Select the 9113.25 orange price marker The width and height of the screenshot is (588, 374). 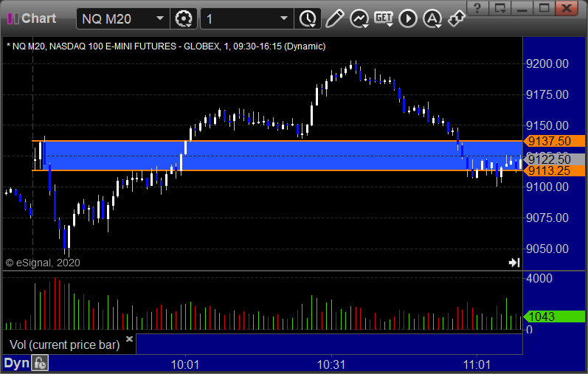coord(554,170)
